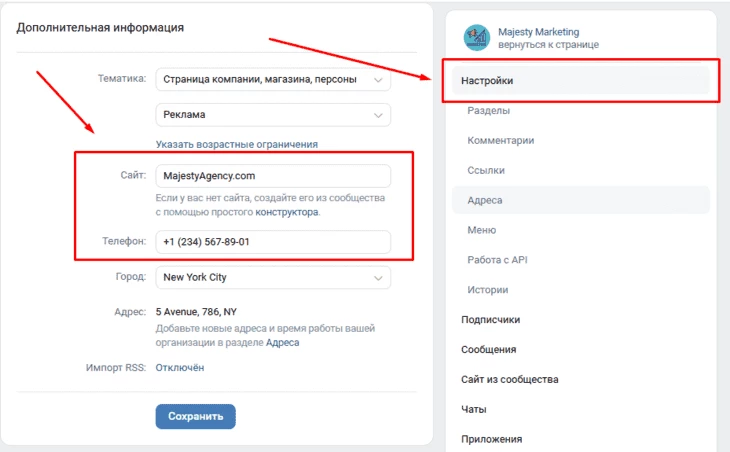Click the Majesty Marketing community avatar

tap(477, 38)
